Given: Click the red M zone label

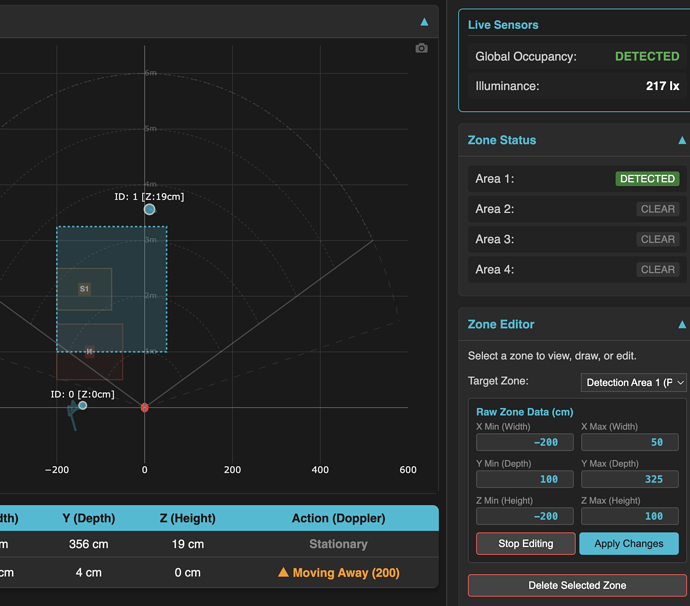Looking at the screenshot, I should [x=90, y=351].
